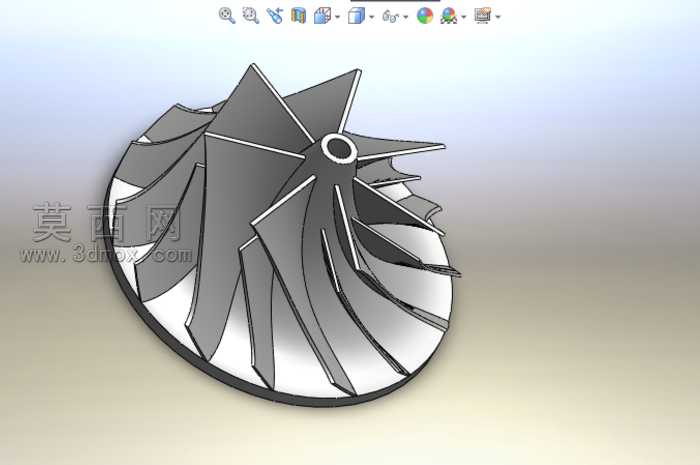Click the View Orientation cube icon

pos(322,16)
